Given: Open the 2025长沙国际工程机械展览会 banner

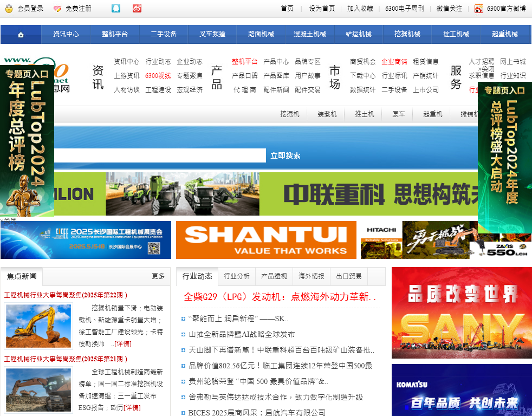Looking at the screenshot, I should click(86, 240).
